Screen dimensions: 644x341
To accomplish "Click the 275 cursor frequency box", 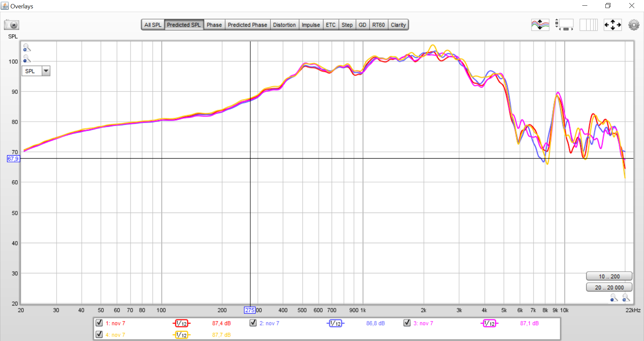I will 250,310.
